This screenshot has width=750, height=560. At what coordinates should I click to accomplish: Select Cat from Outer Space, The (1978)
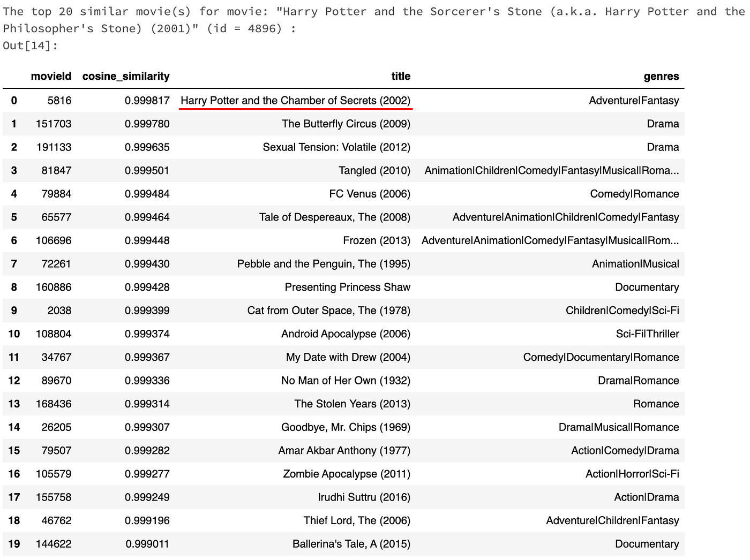[329, 311]
